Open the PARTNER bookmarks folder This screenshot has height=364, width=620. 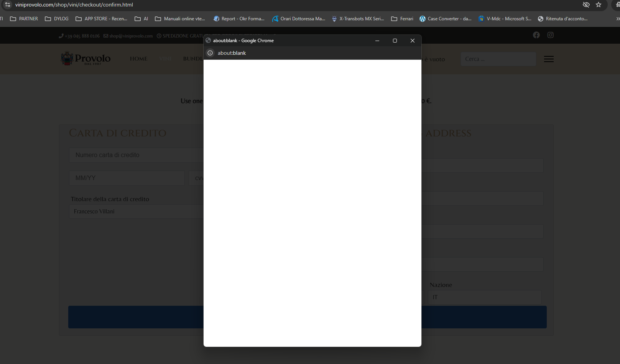(24, 19)
